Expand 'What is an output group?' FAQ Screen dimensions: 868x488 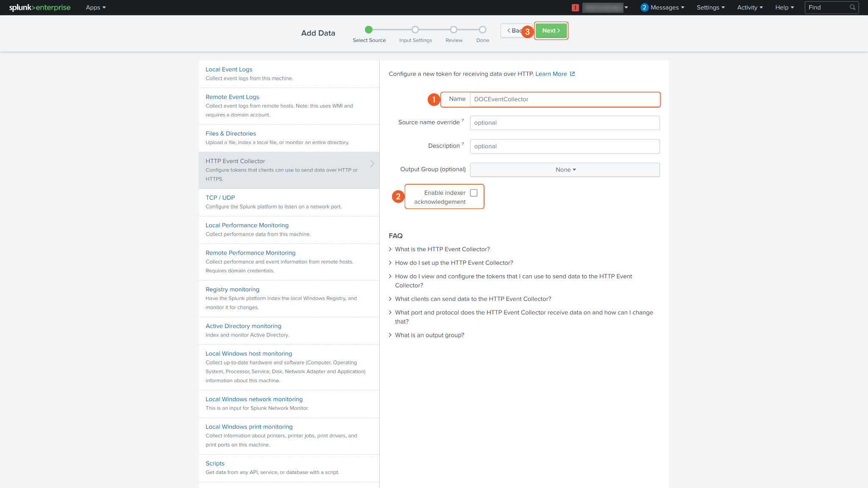(x=429, y=335)
